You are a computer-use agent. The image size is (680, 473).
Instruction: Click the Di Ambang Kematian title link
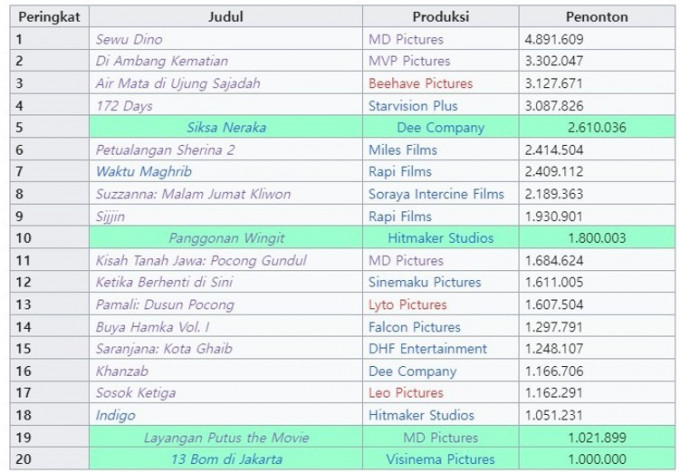coord(161,61)
